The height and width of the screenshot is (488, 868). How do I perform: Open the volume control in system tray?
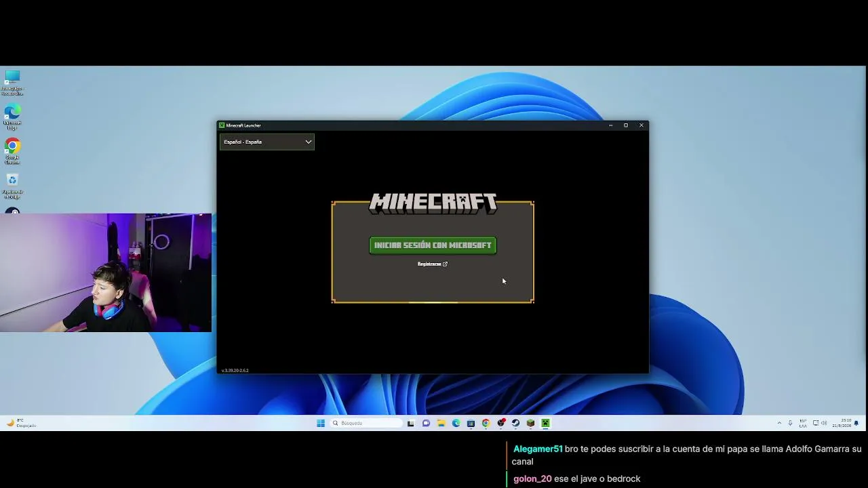point(824,423)
